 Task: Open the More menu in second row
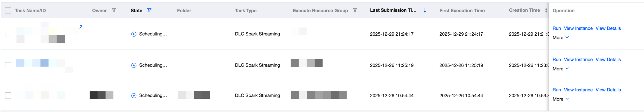tap(561, 69)
